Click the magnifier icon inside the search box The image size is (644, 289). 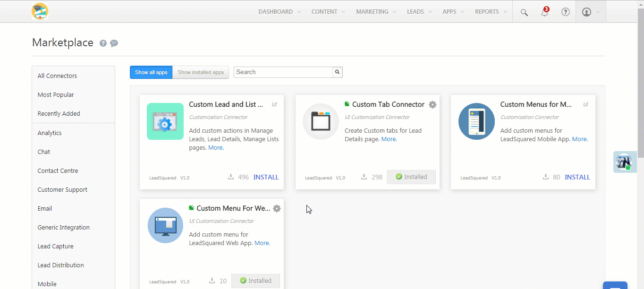(337, 72)
